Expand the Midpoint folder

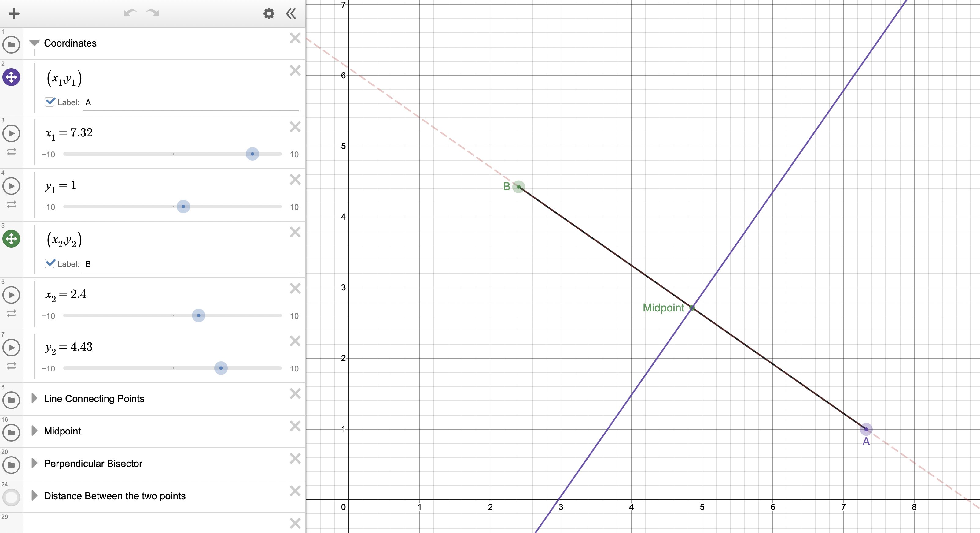35,430
